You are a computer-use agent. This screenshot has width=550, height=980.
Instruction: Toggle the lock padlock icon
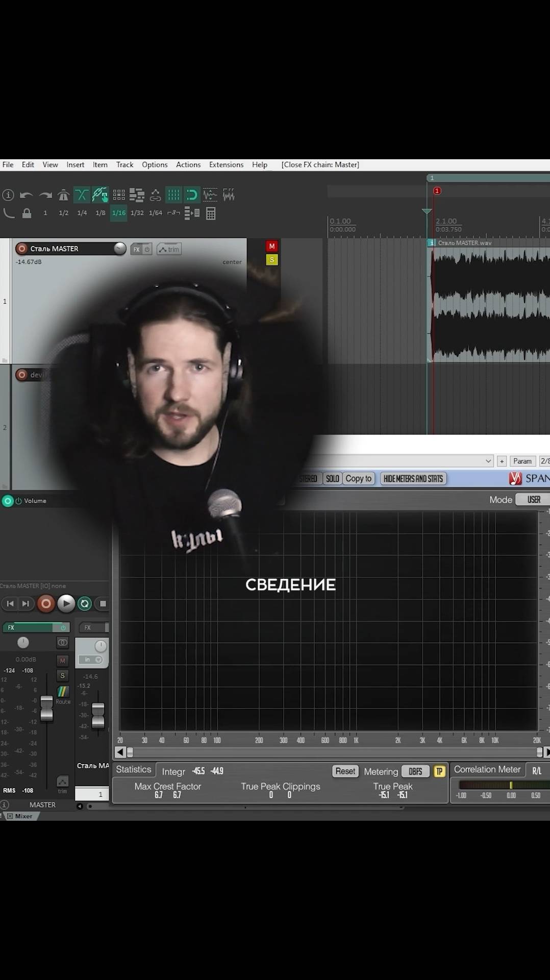(x=27, y=213)
